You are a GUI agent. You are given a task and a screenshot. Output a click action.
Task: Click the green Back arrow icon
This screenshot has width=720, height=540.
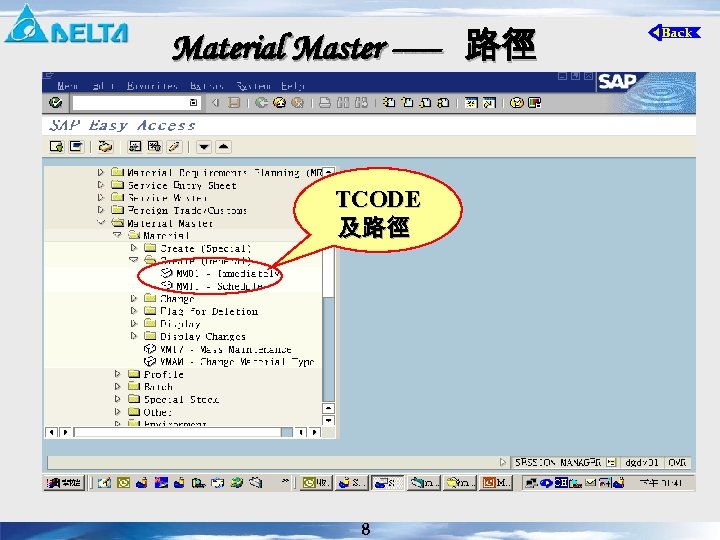click(261, 103)
